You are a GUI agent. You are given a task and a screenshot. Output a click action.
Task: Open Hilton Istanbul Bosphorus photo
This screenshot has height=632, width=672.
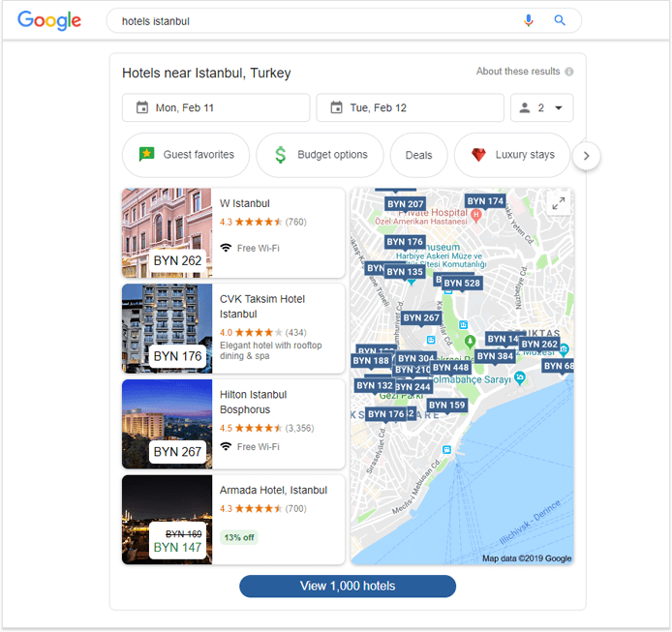pos(167,424)
